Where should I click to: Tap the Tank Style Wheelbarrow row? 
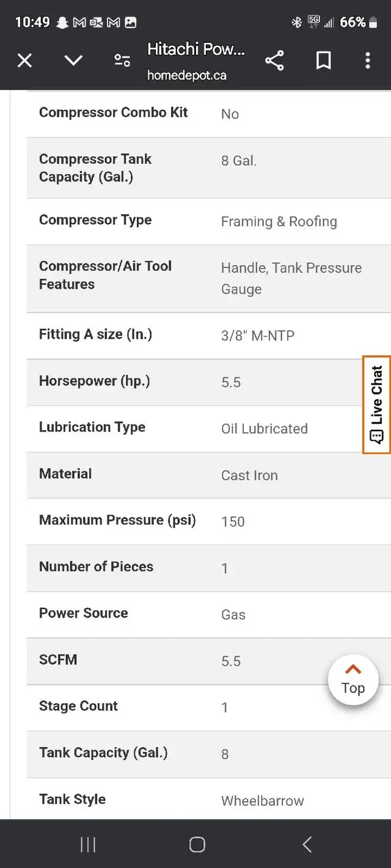coord(209,798)
